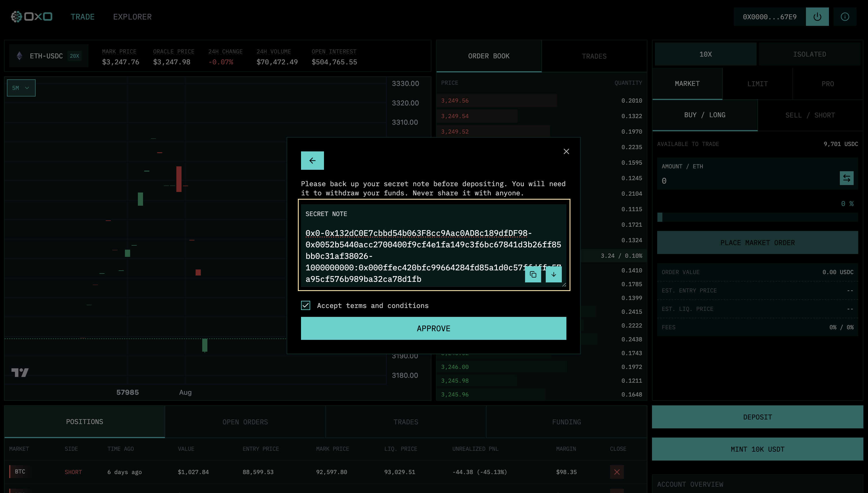The width and height of the screenshot is (868, 493).
Task: Swap the amount currency with arrows icon
Action: (x=846, y=178)
